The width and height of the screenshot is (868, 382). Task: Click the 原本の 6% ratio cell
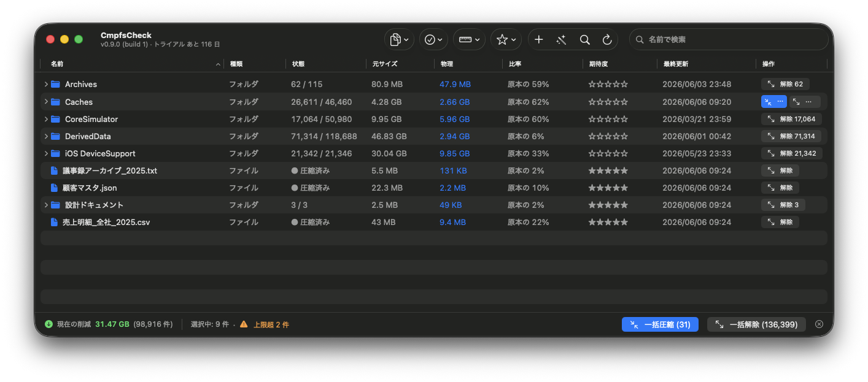pos(526,136)
